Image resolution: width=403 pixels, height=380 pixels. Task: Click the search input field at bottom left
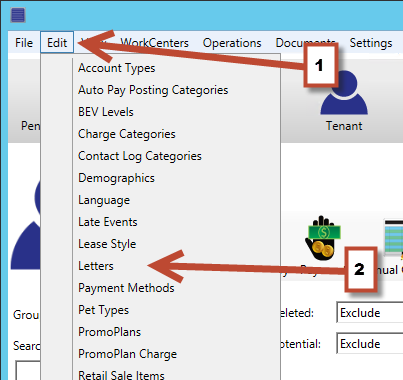(28, 370)
